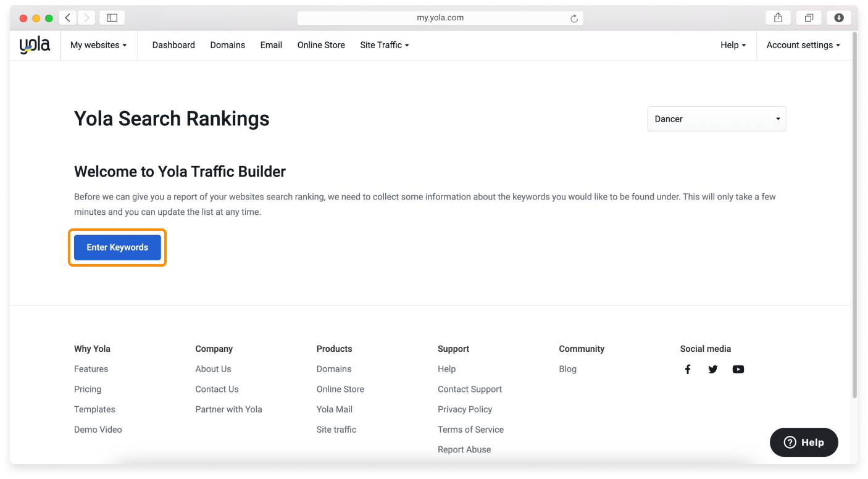Click the Enter Keywords button
Viewport: 868px width, 479px height.
point(117,247)
